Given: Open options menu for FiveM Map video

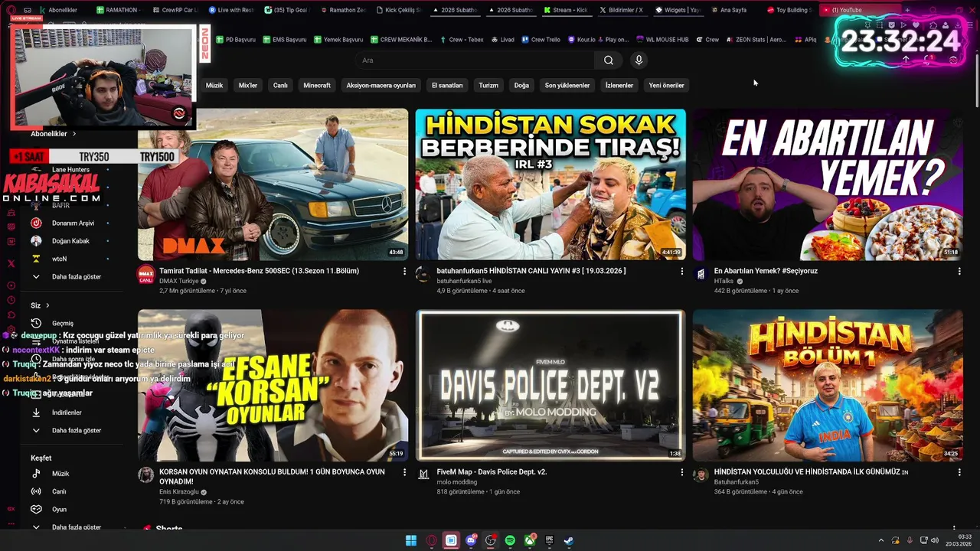Looking at the screenshot, I should point(681,472).
